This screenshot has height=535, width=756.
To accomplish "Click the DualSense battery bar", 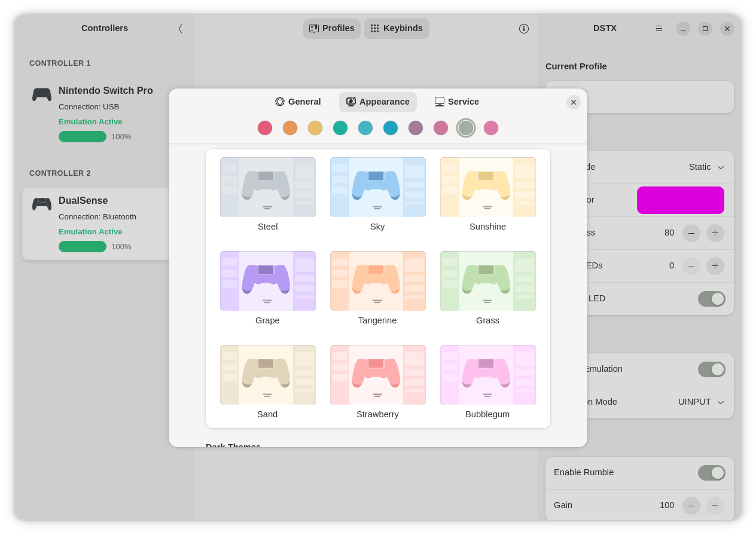I will tap(83, 247).
